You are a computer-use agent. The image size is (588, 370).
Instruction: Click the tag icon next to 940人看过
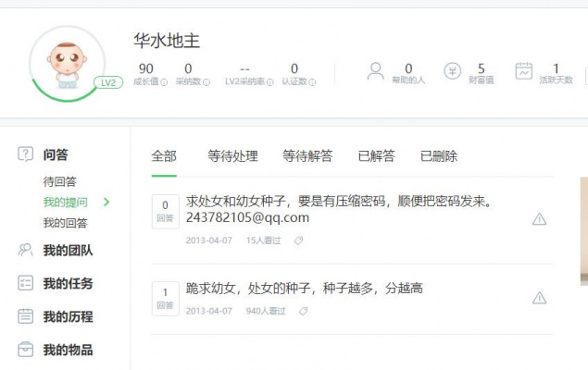coord(304,311)
